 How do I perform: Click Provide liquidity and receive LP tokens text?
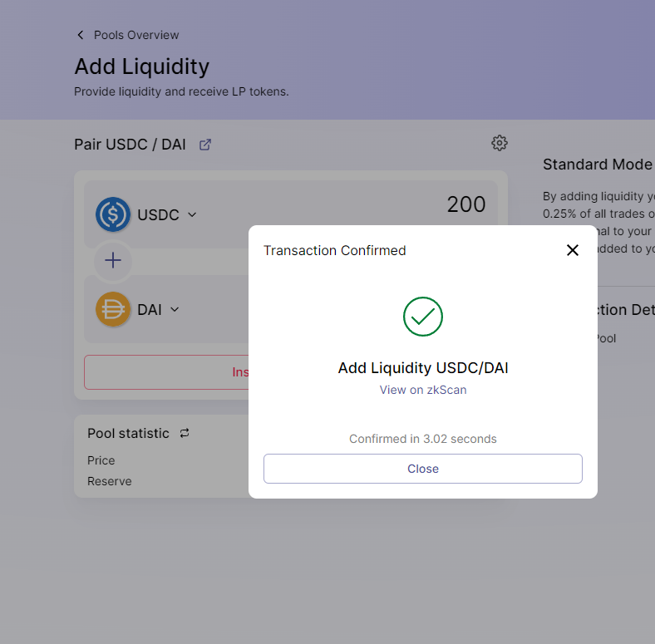(181, 91)
